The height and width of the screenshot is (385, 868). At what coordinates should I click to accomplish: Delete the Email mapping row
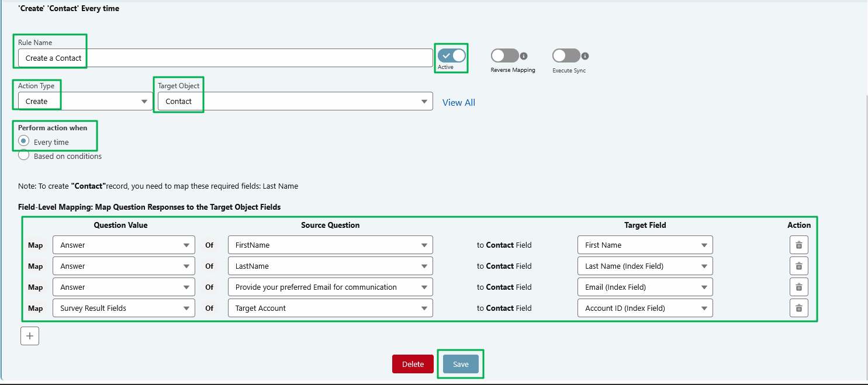tap(799, 287)
